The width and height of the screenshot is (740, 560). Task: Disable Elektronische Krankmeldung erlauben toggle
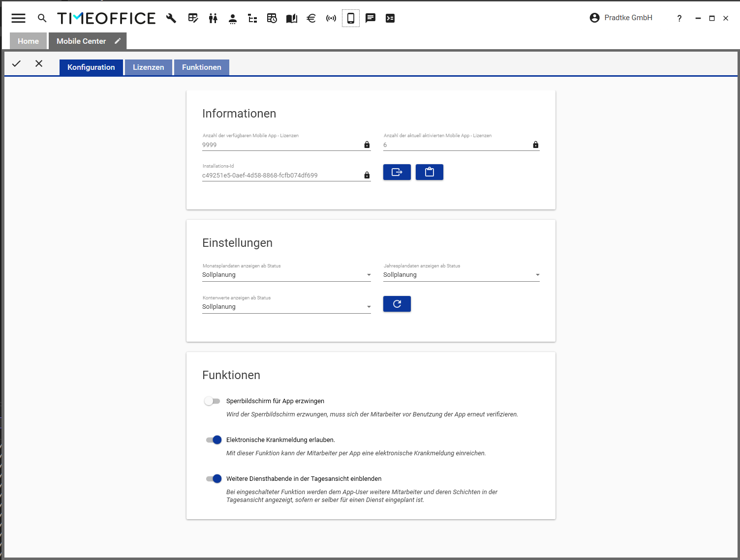[214, 440]
